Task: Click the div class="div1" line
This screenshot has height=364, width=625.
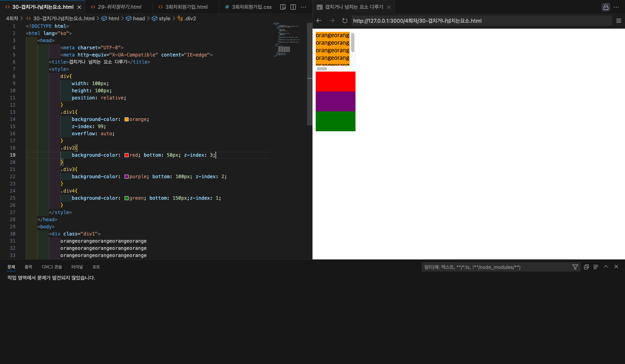Action: [x=75, y=234]
